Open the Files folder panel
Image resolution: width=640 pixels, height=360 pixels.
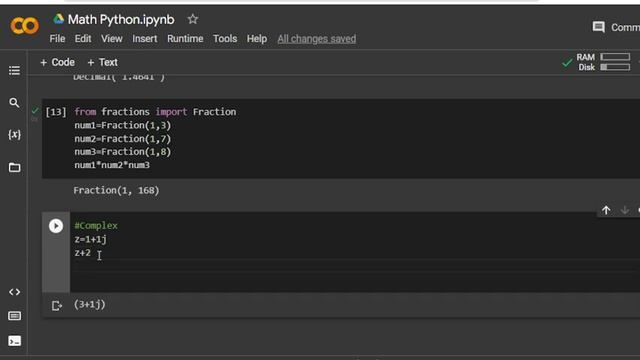coord(14,167)
